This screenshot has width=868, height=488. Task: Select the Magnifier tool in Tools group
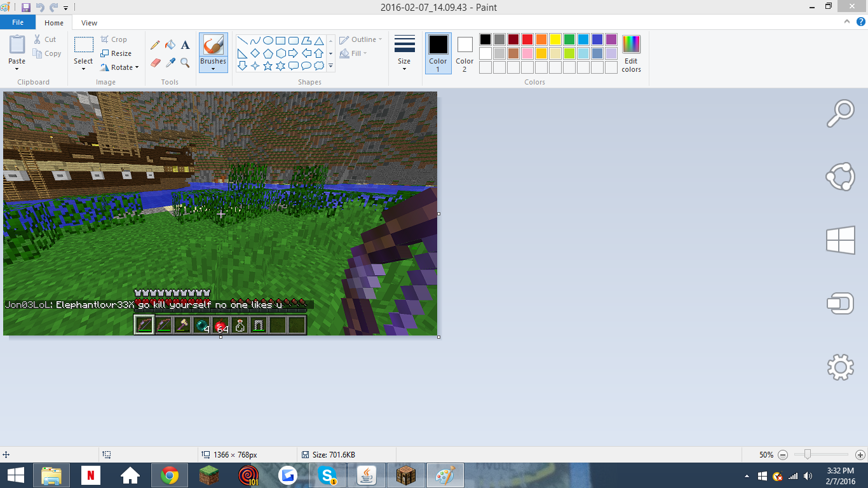point(185,63)
